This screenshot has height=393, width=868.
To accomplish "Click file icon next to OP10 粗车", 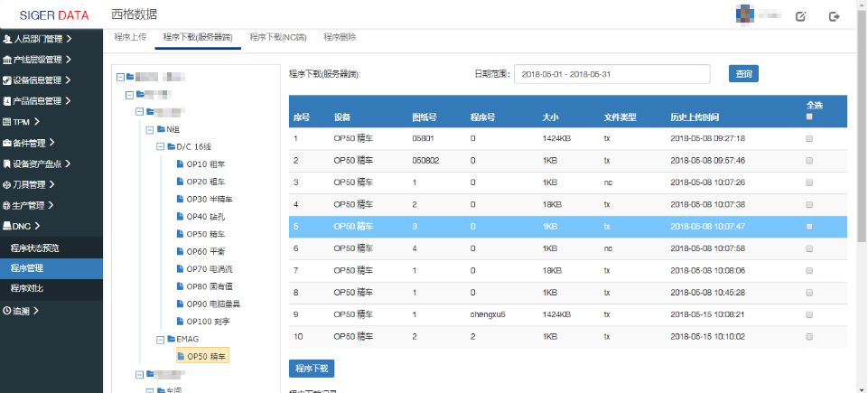I will [180, 164].
